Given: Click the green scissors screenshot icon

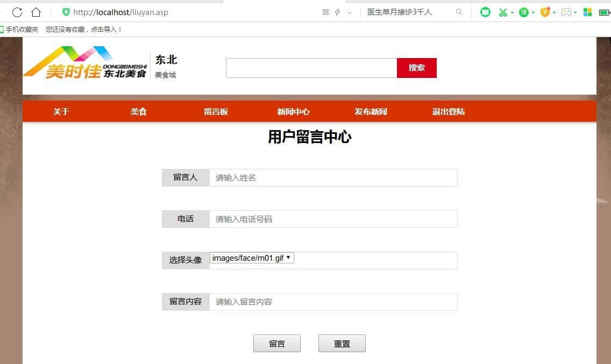Looking at the screenshot, I should click(x=503, y=12).
